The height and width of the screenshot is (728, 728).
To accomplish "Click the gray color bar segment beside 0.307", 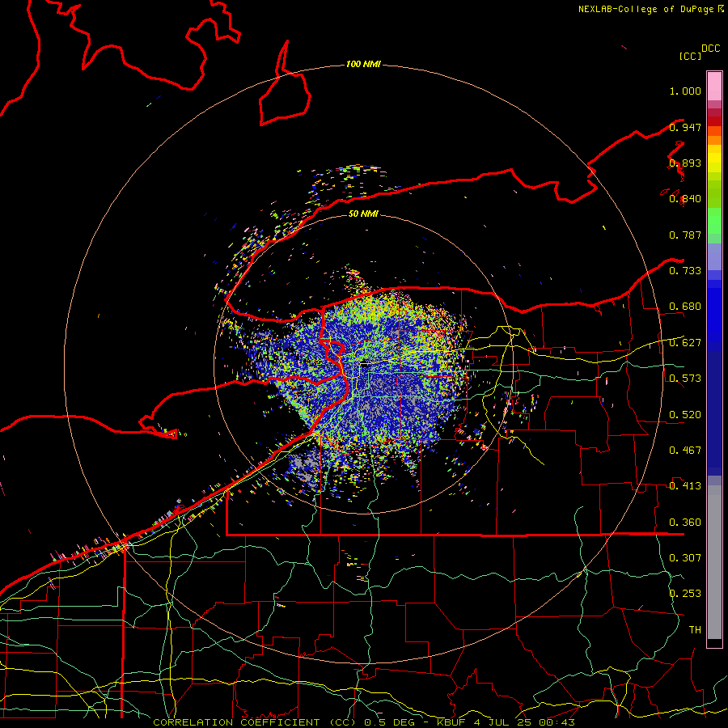I will click(714, 562).
